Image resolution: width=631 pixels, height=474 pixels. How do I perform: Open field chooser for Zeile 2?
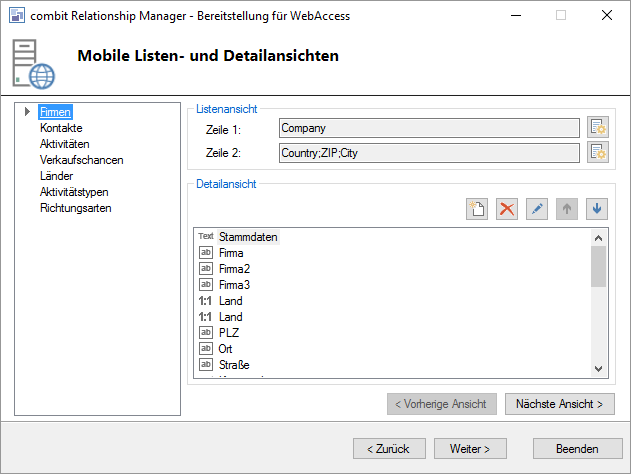click(x=598, y=152)
